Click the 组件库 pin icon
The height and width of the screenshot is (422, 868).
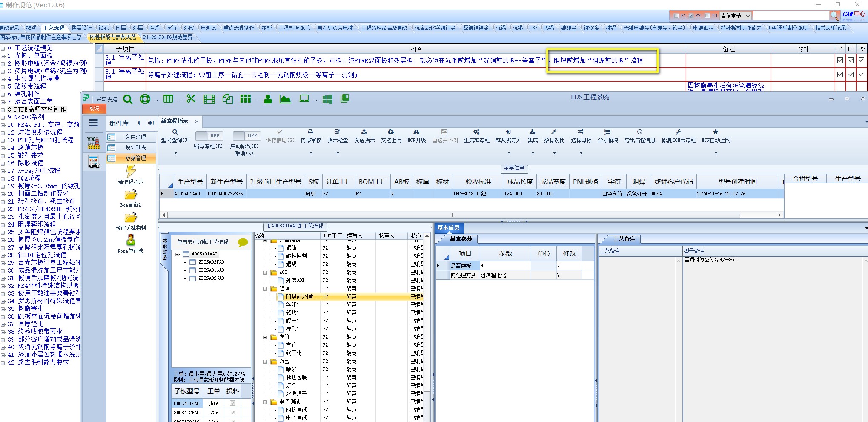150,123
